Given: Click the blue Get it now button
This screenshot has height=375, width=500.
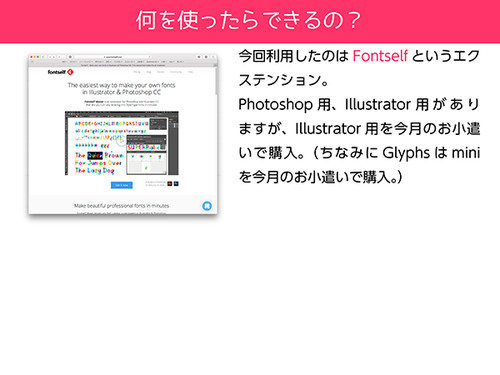Looking at the screenshot, I should tap(121, 185).
